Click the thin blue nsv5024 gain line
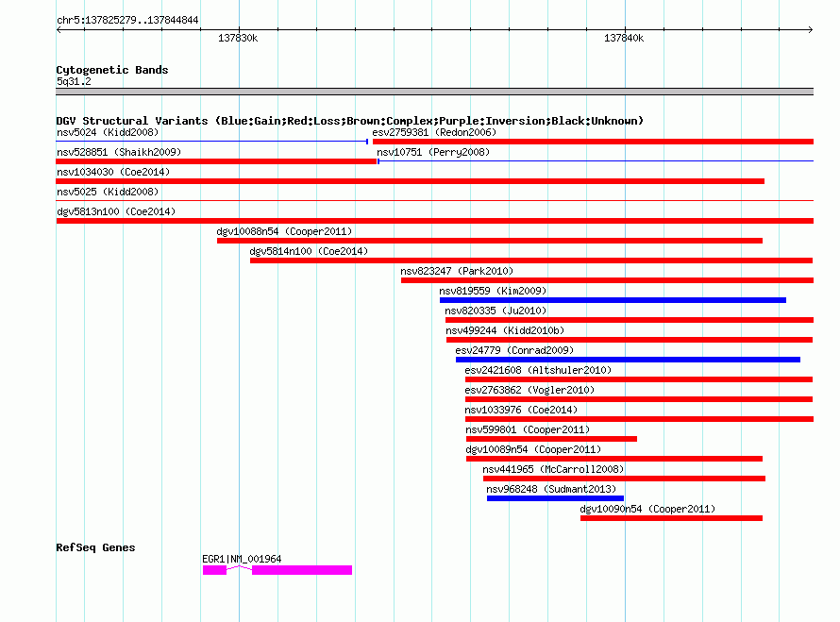This screenshot has width=840, height=622. point(212,142)
